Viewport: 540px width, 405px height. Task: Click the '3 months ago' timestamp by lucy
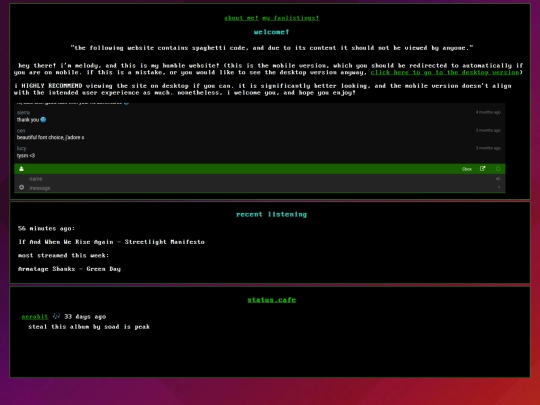click(488, 148)
